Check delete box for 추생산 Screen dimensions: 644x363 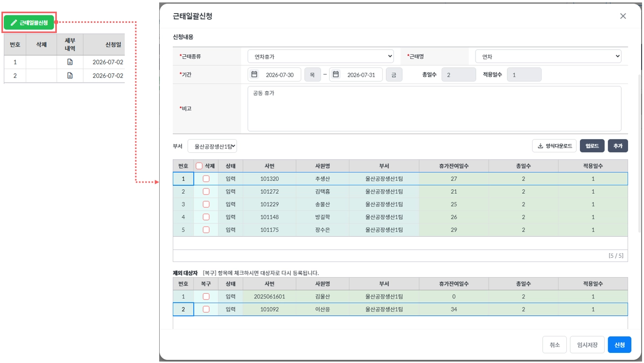tap(206, 179)
